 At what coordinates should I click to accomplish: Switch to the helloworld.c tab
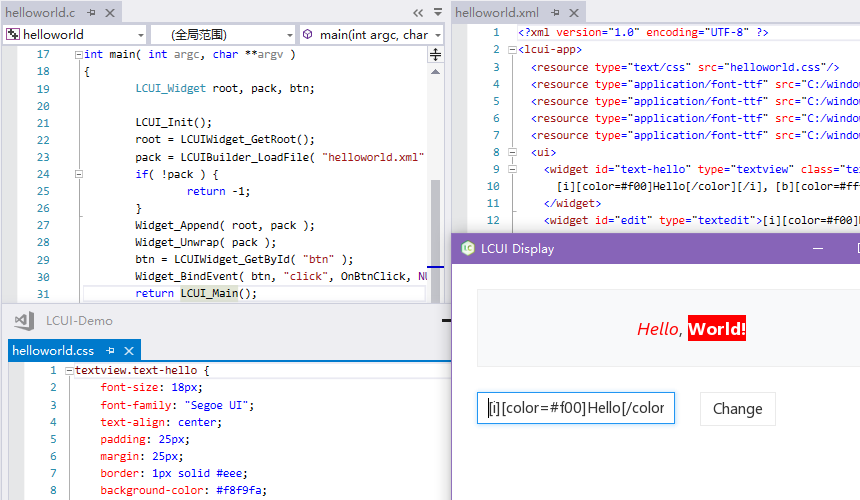tap(40, 13)
